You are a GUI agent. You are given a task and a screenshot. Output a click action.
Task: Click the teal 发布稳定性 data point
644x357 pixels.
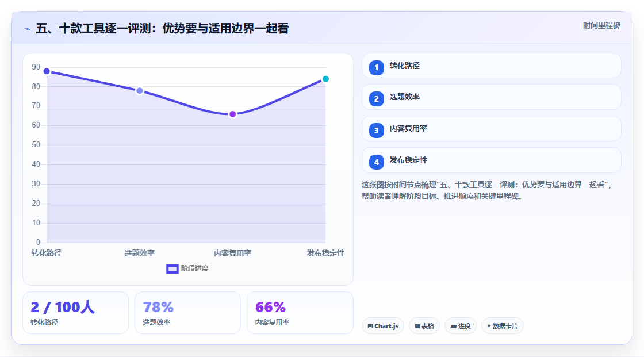click(x=325, y=79)
